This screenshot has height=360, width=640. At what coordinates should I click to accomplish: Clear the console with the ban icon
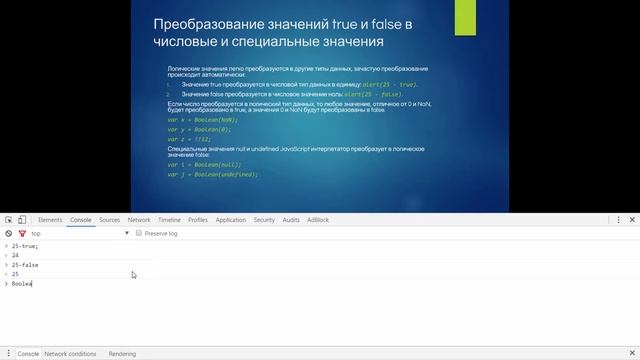[9, 233]
